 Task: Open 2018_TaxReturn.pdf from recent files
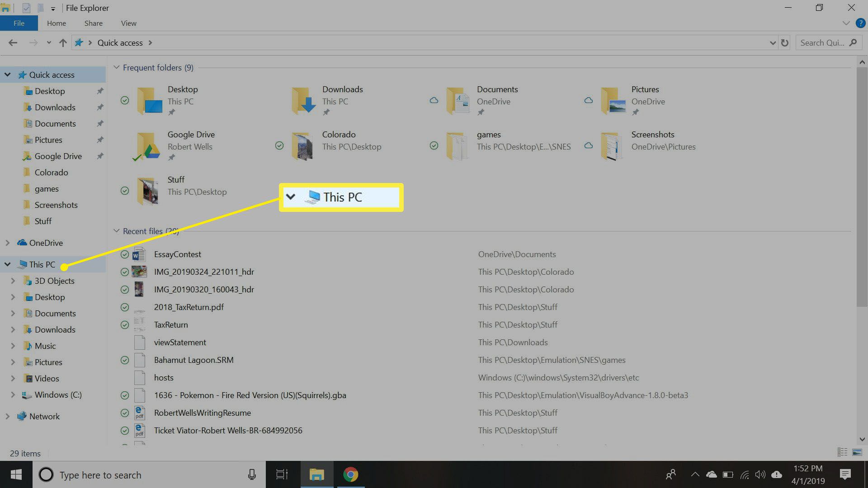pos(189,307)
